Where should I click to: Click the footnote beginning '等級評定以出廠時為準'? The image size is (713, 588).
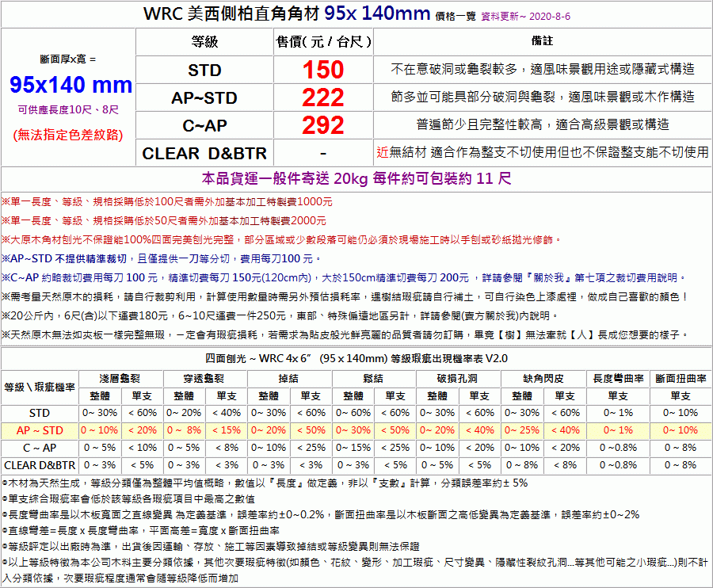point(211,546)
